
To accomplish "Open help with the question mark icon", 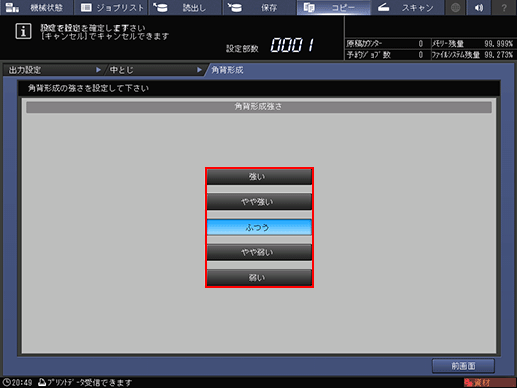I will (504, 7).
